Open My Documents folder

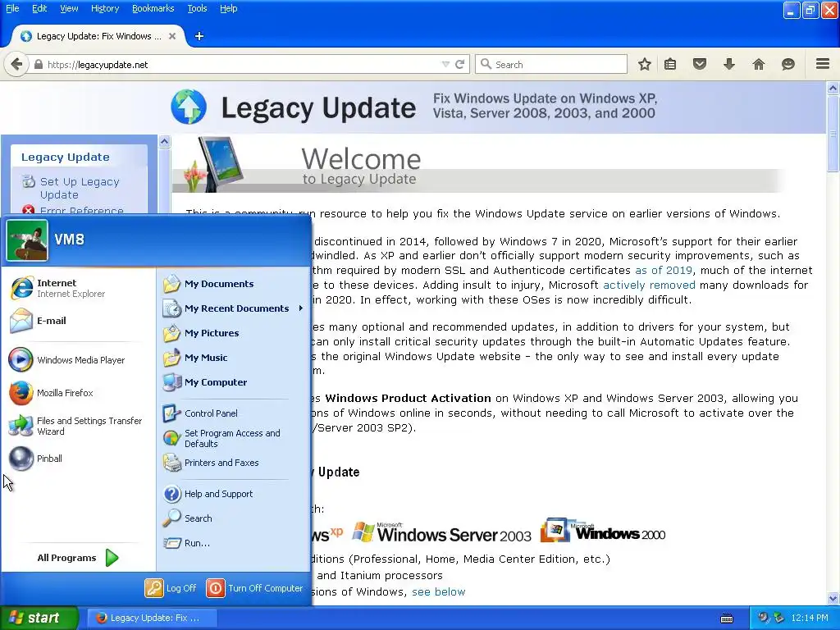click(x=234, y=284)
